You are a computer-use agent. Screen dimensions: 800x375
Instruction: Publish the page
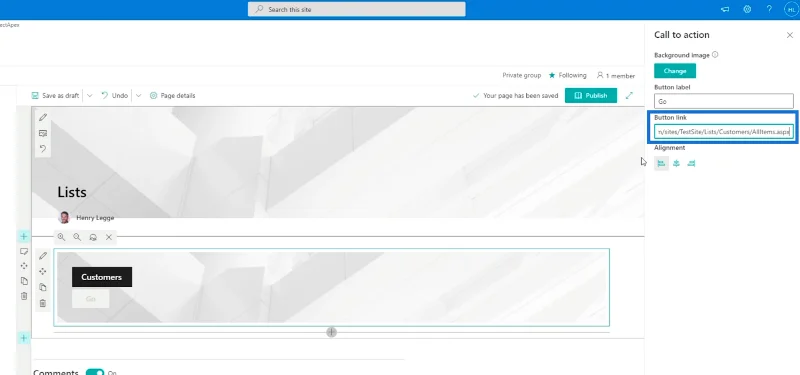(x=591, y=95)
